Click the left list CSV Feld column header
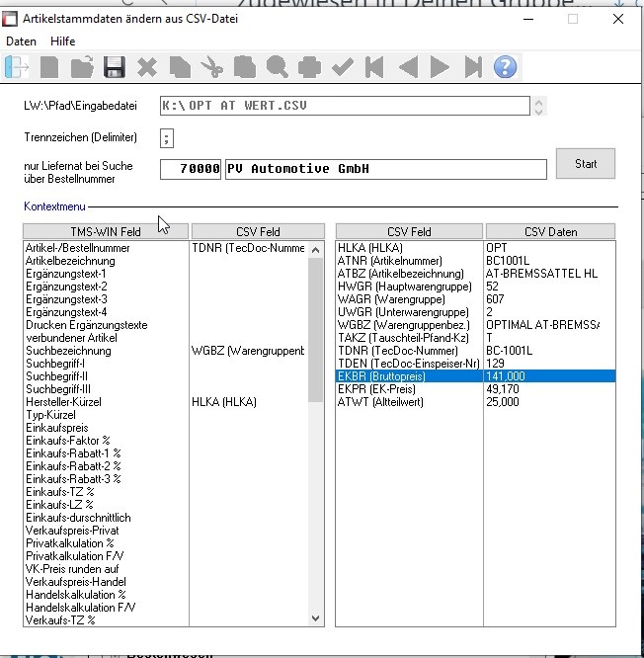The height and width of the screenshot is (658, 644). coord(258,231)
